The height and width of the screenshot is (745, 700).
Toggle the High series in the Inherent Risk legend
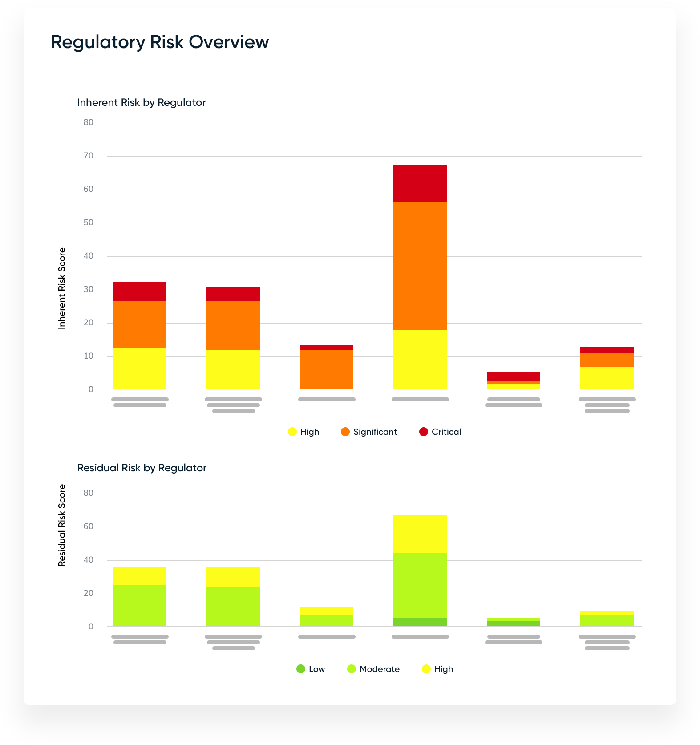(309, 432)
